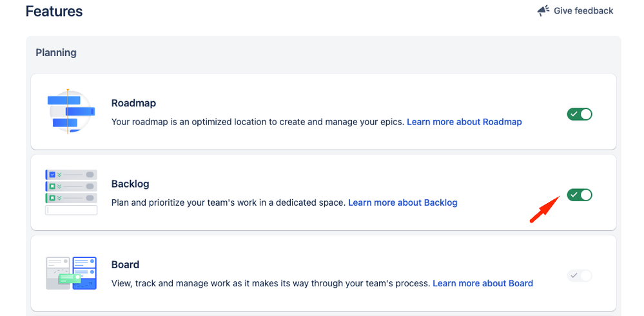Click the Roadmap timeline illustration icon
The width and height of the screenshot is (644, 316).
tap(71, 112)
